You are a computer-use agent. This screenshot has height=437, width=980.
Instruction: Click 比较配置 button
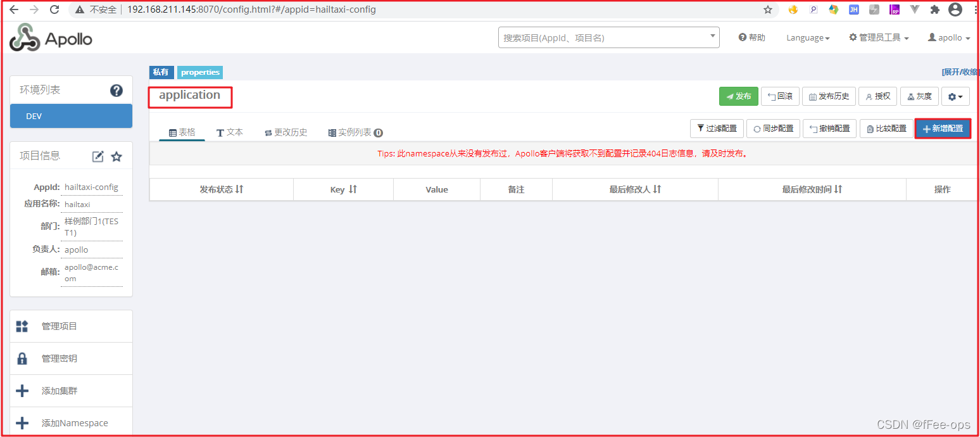pos(886,129)
